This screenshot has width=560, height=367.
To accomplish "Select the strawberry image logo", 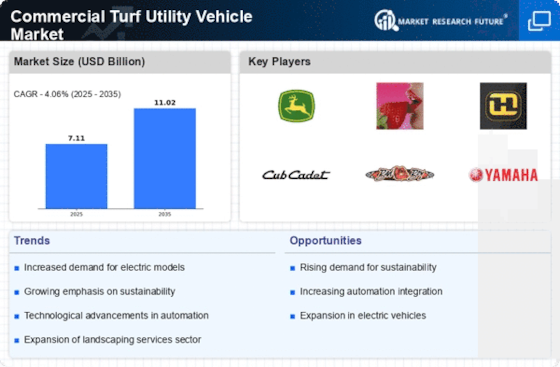I will [400, 106].
